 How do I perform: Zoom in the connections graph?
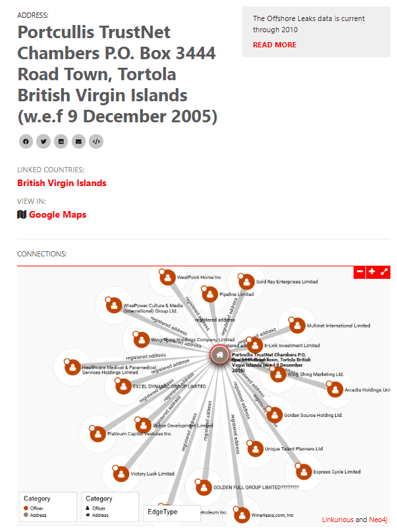372,272
